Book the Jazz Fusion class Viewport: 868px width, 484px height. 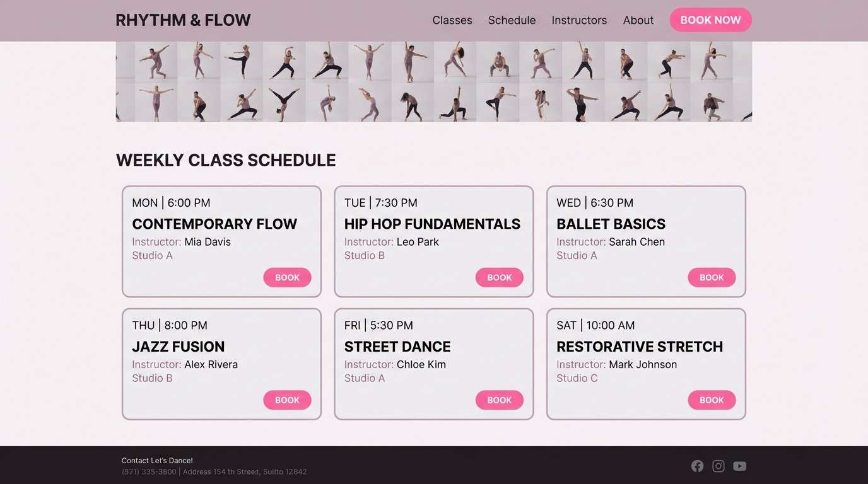287,400
